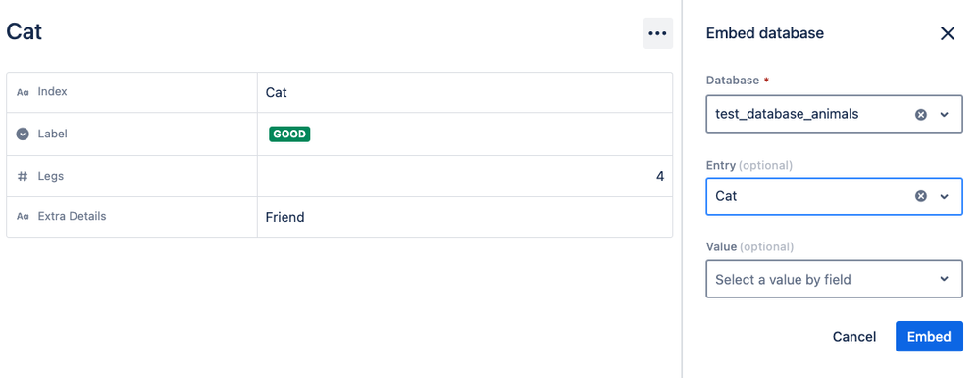Screen dimensions: 980x378
Task: Click the Extra Details text type icon
Action: (x=23, y=217)
